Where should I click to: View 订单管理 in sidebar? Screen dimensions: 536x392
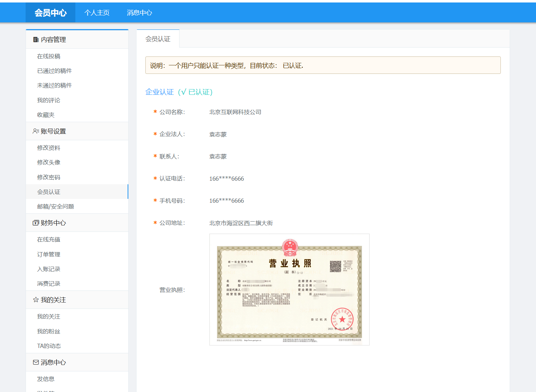tap(49, 255)
